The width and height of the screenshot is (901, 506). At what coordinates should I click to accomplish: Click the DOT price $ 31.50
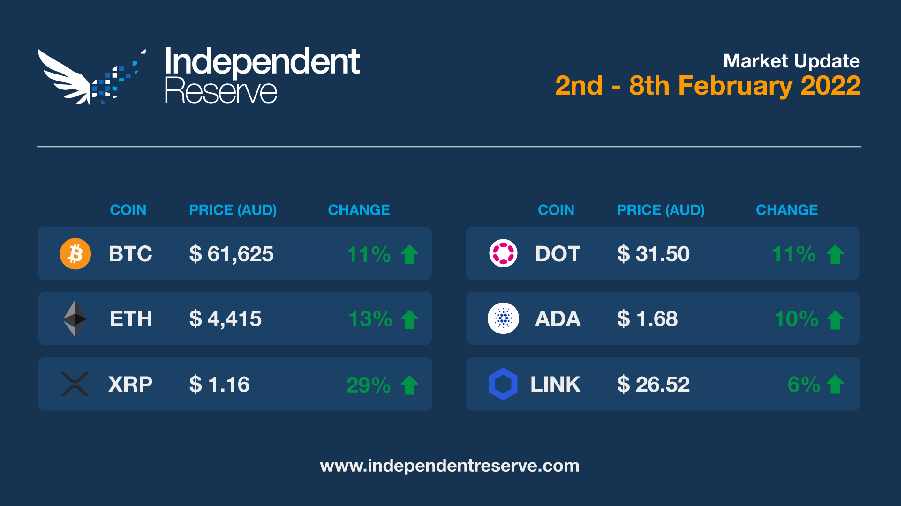(x=653, y=254)
